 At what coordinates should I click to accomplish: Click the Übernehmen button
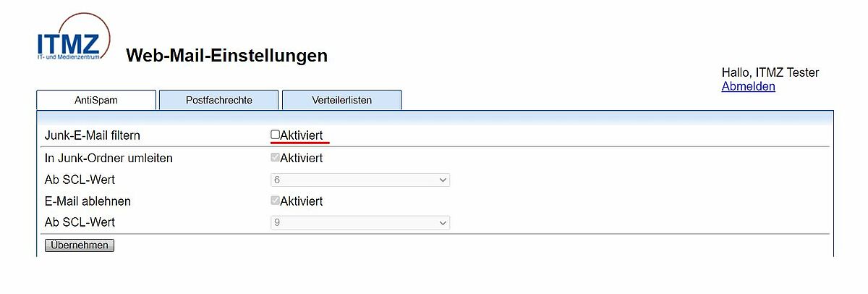click(x=80, y=245)
